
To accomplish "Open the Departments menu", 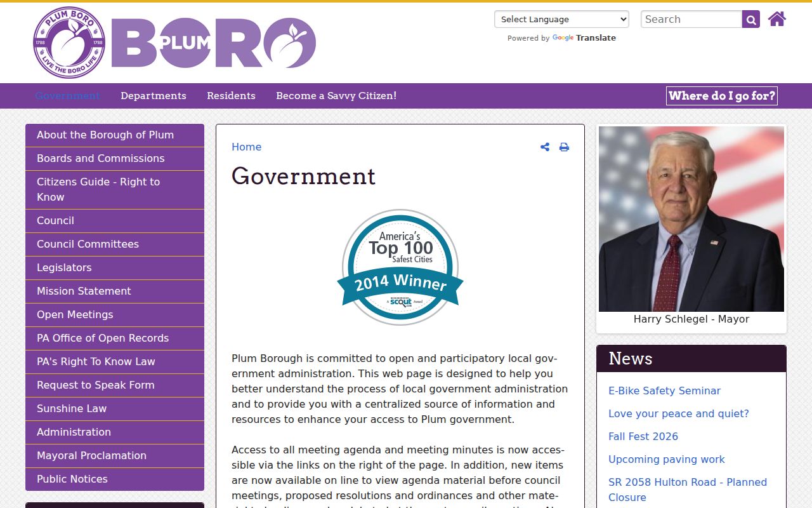I will [154, 96].
